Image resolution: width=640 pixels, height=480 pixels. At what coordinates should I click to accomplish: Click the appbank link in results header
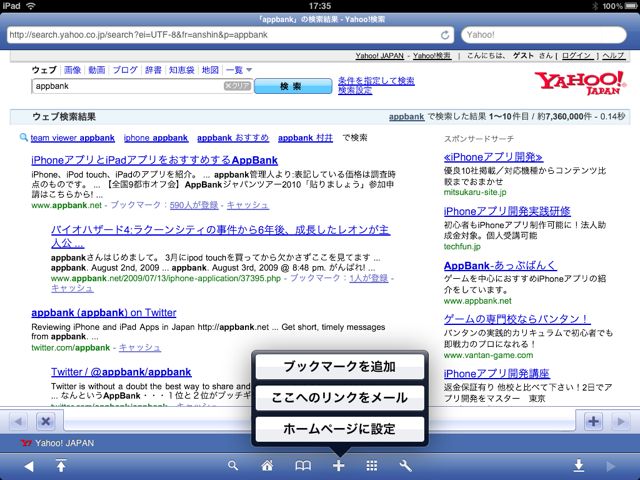coord(407,117)
